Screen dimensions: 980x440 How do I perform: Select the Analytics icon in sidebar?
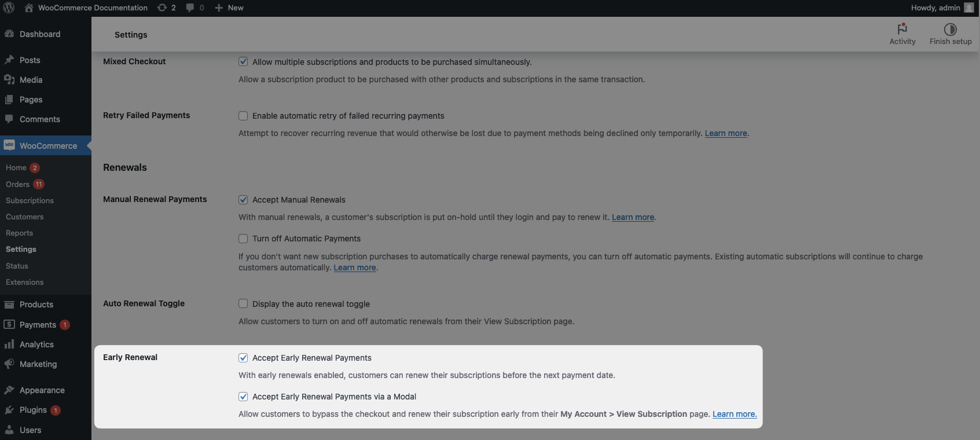point(9,344)
